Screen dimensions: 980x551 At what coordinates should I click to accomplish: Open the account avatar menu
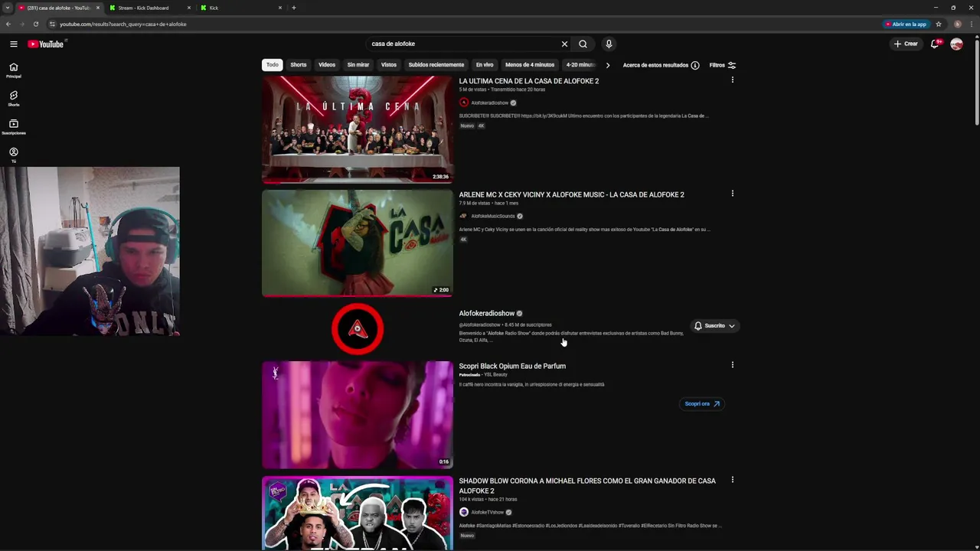coord(956,44)
